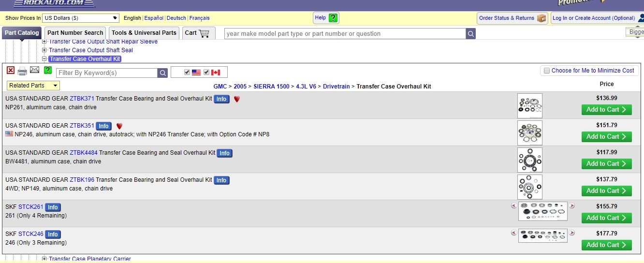Click next image arrow for SKF STCK261
644x263 pixels.
click(572, 205)
